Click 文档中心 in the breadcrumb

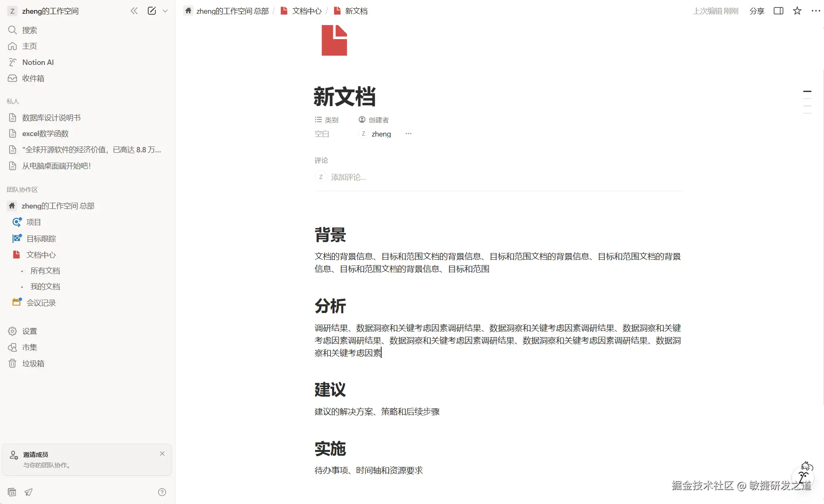tap(306, 11)
